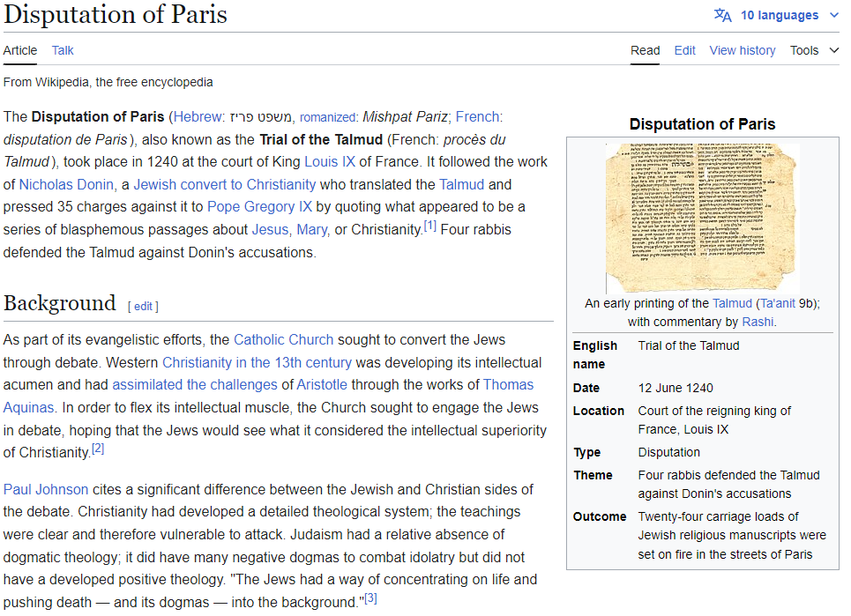Follow the Jesus link
The image size is (851, 616).
(270, 229)
